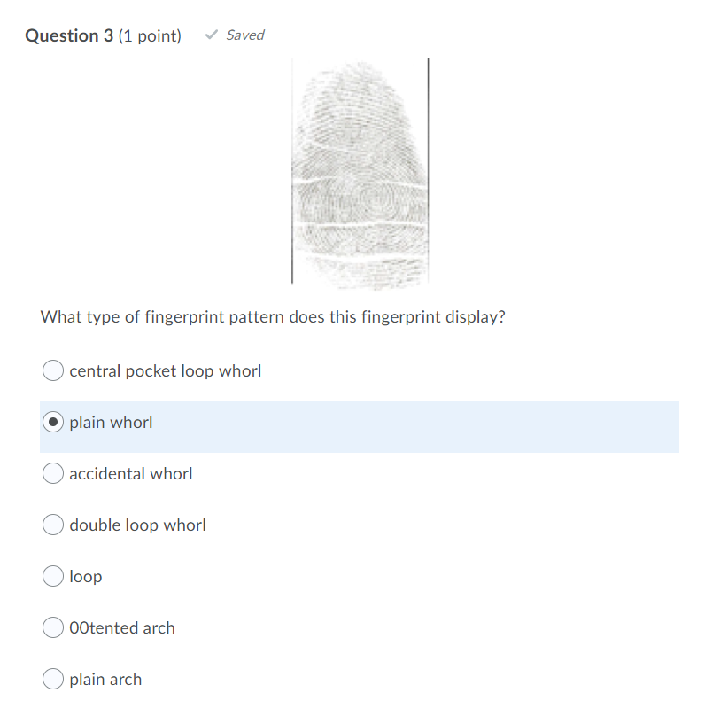Click the "accidental whorl" label text
The image size is (728, 716).
(130, 473)
